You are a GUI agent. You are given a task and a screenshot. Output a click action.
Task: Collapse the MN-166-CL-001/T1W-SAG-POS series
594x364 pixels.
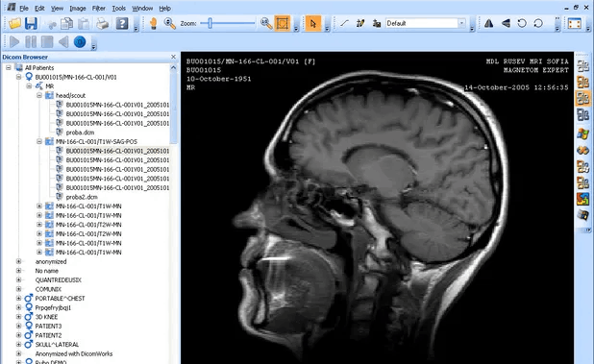(39, 141)
